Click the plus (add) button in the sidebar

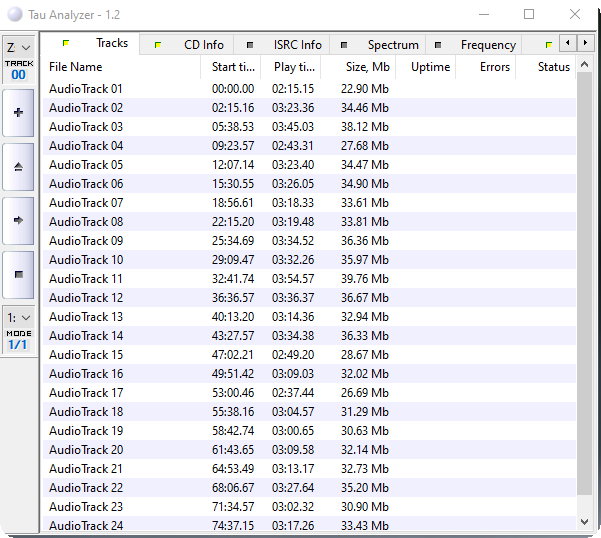tap(18, 113)
